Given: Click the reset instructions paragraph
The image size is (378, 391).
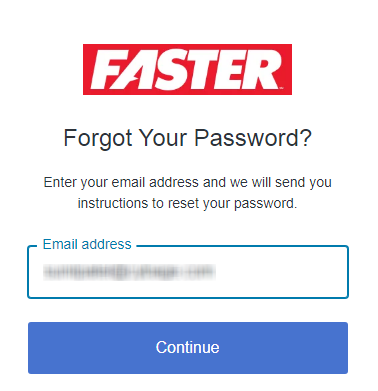Looking at the screenshot, I should tap(188, 193).
